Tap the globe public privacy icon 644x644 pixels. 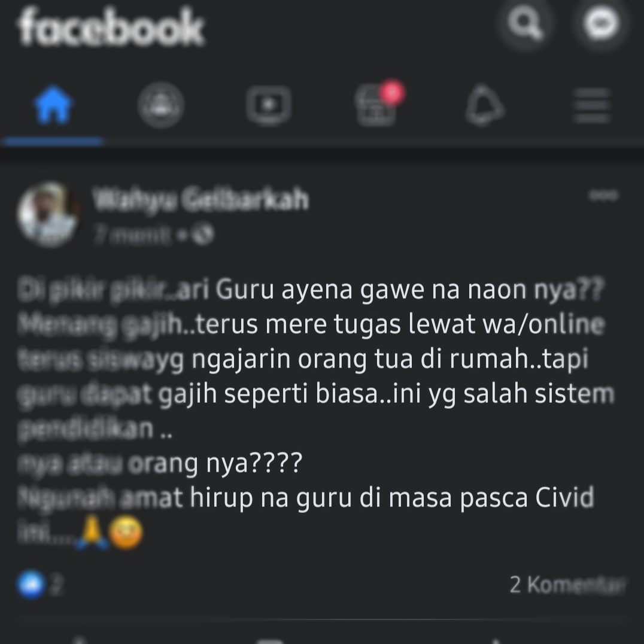203,235
